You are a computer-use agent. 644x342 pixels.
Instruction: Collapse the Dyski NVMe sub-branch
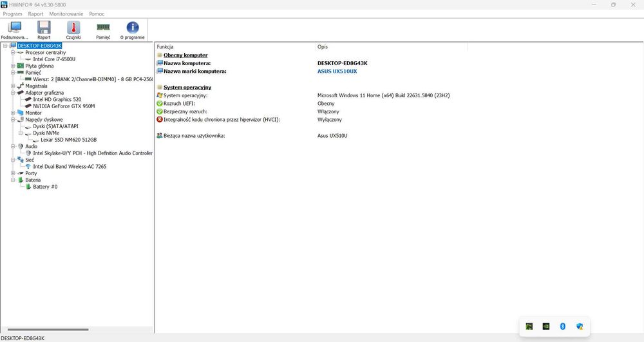pos(21,133)
